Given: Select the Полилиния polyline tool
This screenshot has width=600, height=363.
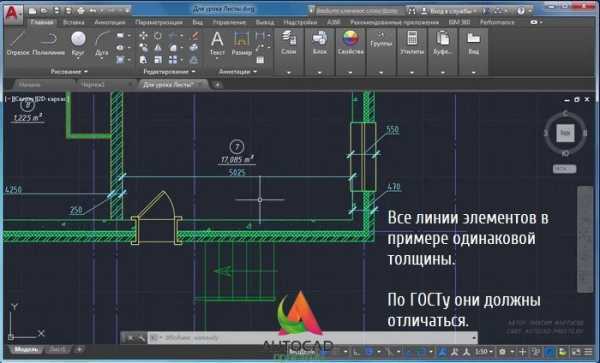Looking at the screenshot, I should tap(49, 43).
